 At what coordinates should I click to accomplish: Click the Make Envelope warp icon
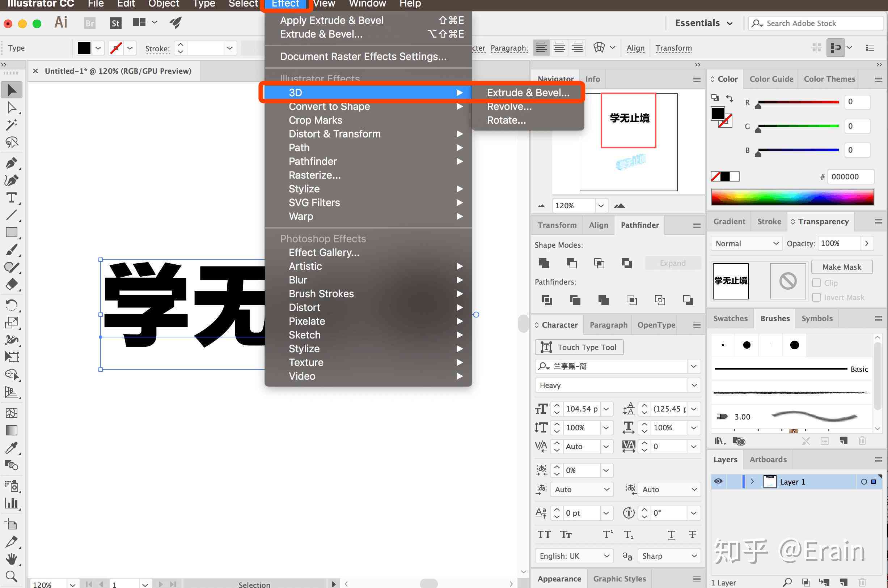(x=599, y=48)
